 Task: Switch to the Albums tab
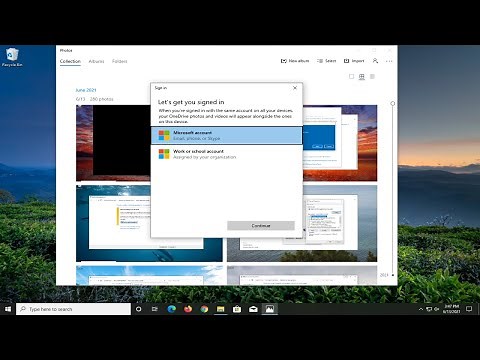tap(96, 61)
